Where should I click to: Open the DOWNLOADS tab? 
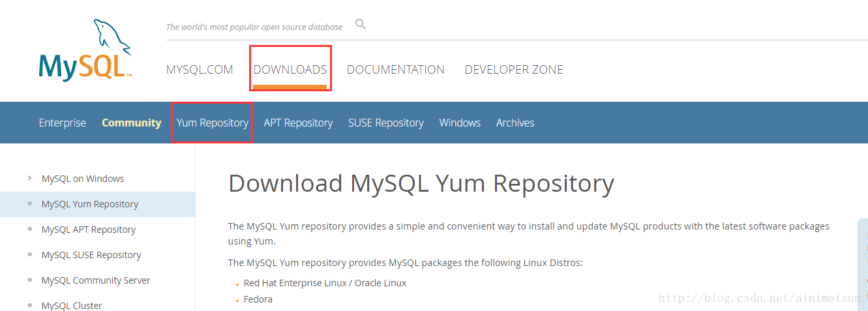(290, 70)
